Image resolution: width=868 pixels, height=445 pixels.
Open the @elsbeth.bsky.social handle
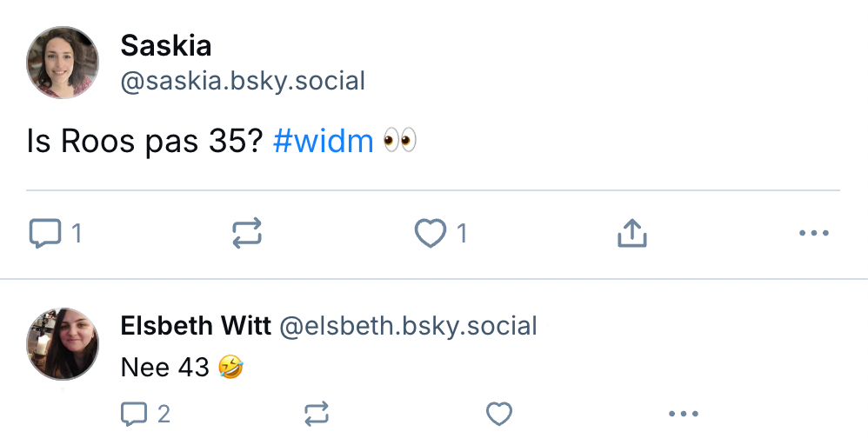(407, 326)
